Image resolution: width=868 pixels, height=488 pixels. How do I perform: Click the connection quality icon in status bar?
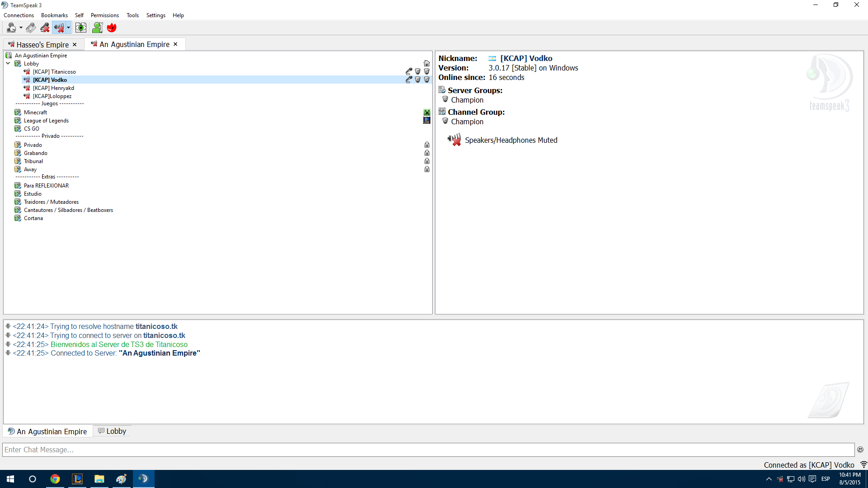863,465
